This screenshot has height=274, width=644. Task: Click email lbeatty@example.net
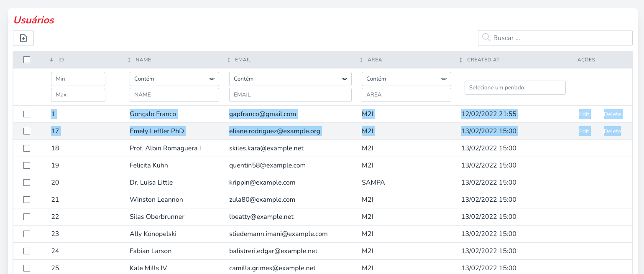(261, 217)
